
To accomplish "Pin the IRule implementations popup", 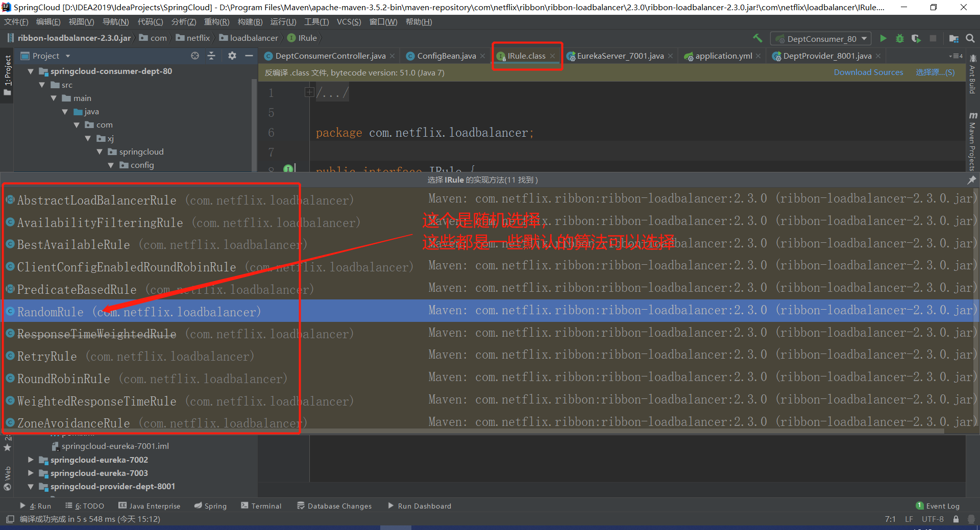I will 971,180.
